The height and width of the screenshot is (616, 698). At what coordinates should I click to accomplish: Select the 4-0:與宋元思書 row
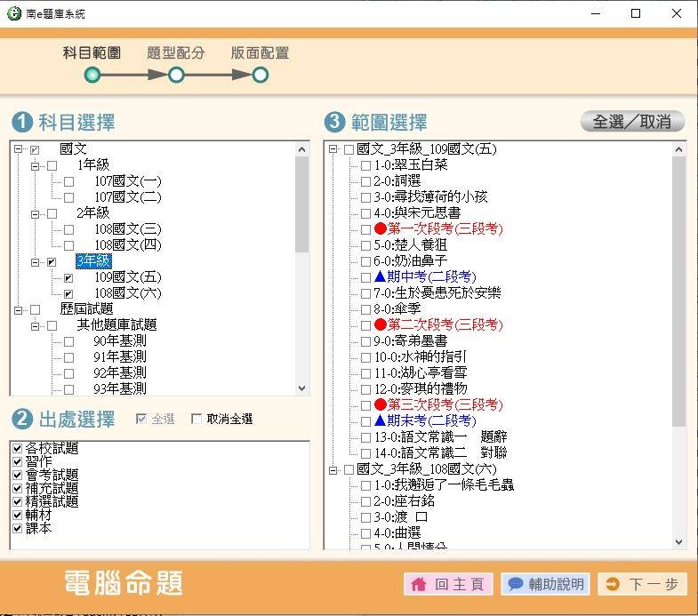tap(417, 213)
